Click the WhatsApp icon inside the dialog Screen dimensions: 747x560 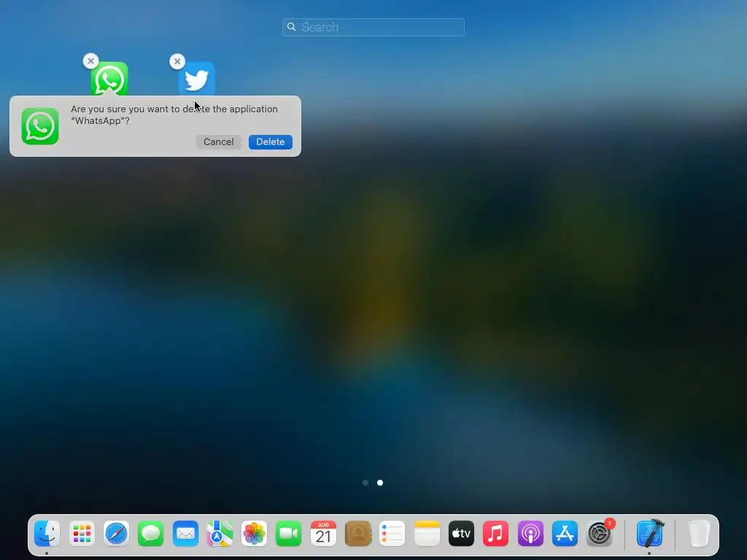40,126
